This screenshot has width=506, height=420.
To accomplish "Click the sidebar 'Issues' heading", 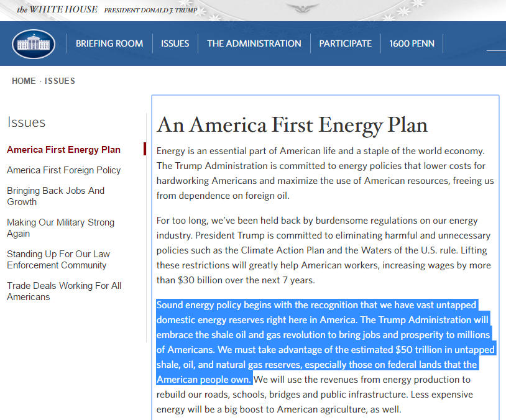I will [x=27, y=122].
